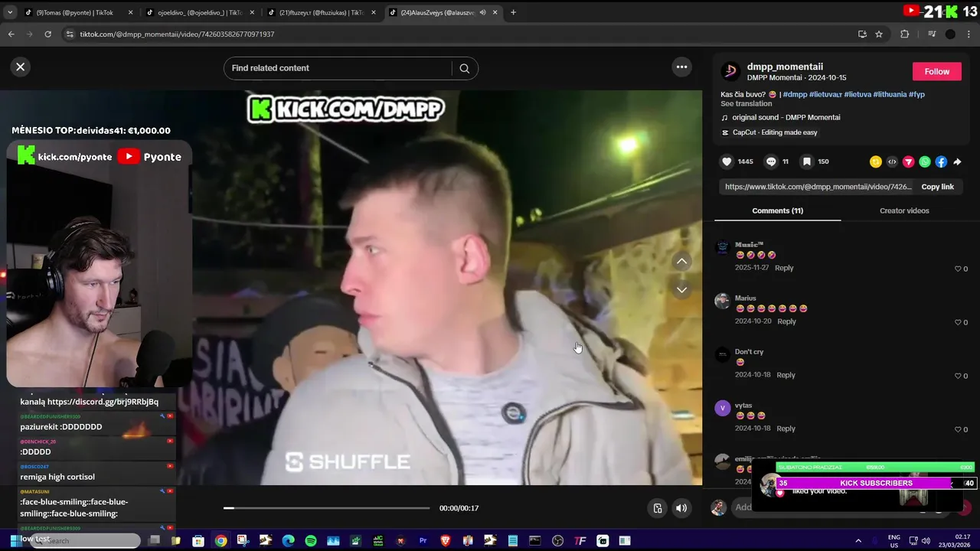Click the video progress bar

pyautogui.click(x=327, y=508)
